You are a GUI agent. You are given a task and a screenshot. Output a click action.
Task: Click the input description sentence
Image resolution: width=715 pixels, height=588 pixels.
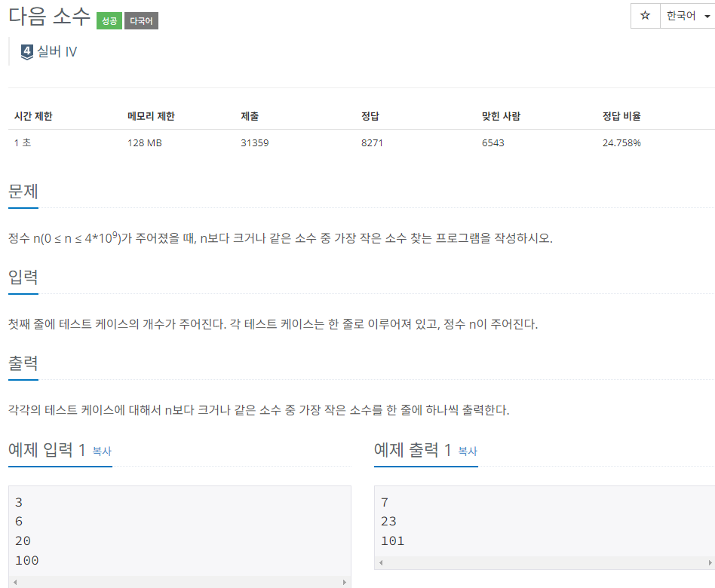pos(273,324)
